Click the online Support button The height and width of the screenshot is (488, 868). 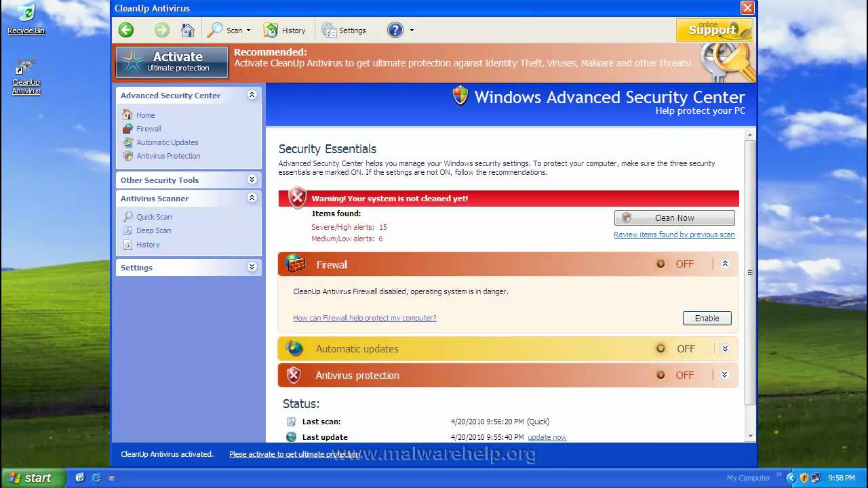click(x=714, y=30)
